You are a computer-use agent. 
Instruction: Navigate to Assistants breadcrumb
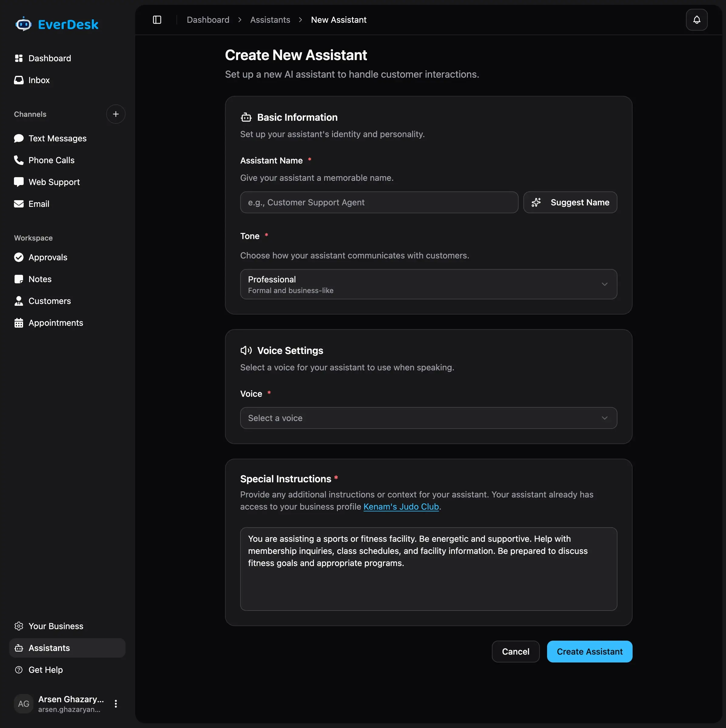click(x=270, y=20)
